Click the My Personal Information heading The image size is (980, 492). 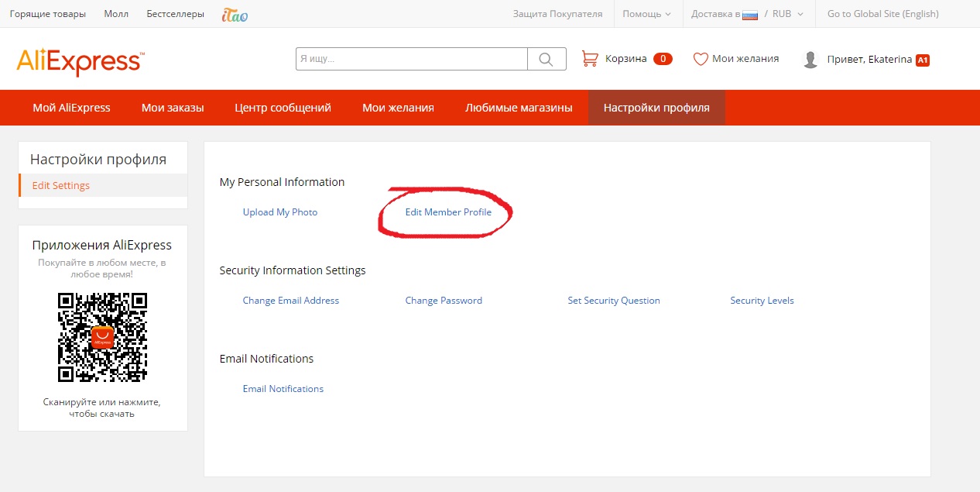(x=282, y=182)
